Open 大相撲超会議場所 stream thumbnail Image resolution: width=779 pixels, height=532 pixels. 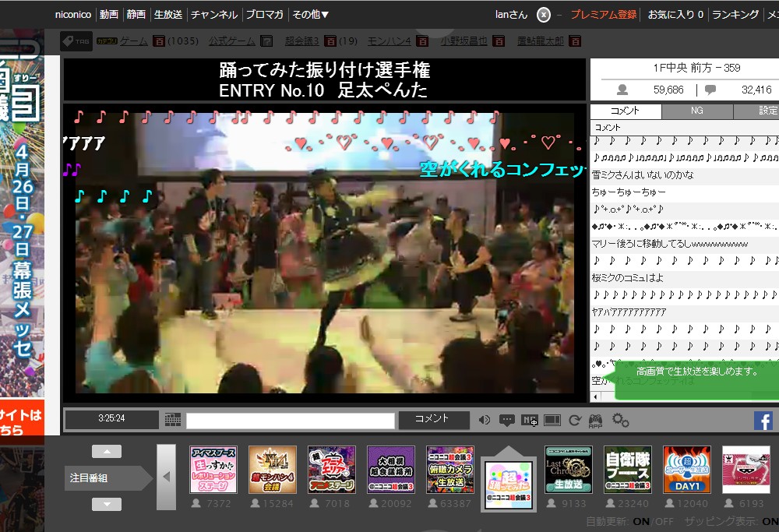tap(391, 470)
